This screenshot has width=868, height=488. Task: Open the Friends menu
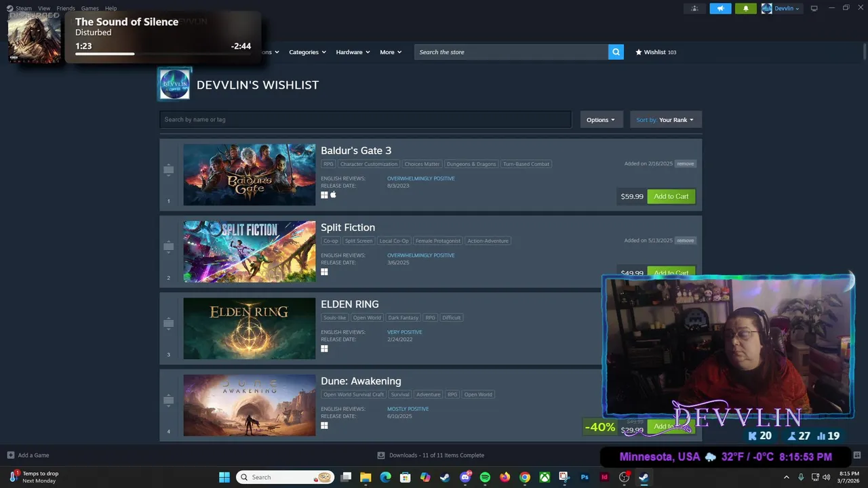[66, 8]
